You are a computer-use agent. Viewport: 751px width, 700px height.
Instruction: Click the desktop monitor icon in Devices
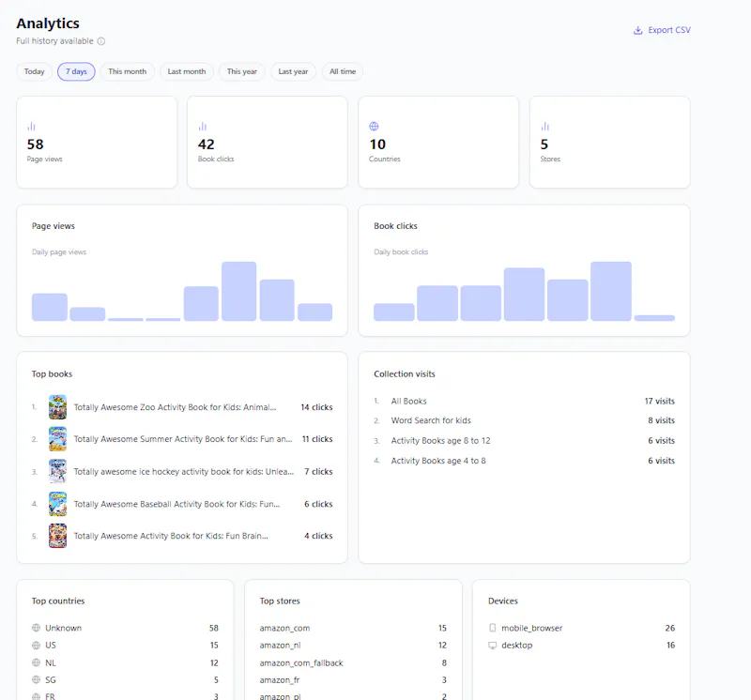coord(492,646)
